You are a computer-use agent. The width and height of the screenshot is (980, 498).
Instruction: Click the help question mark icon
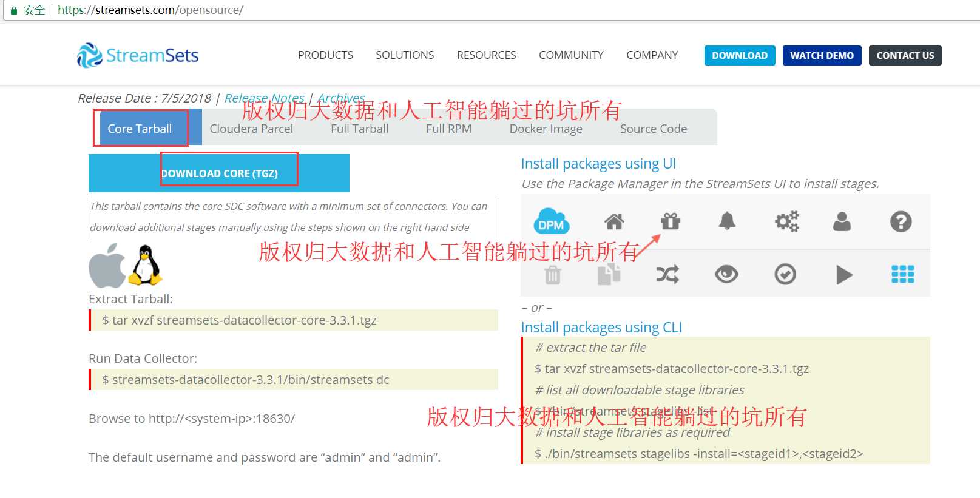pyautogui.click(x=901, y=221)
